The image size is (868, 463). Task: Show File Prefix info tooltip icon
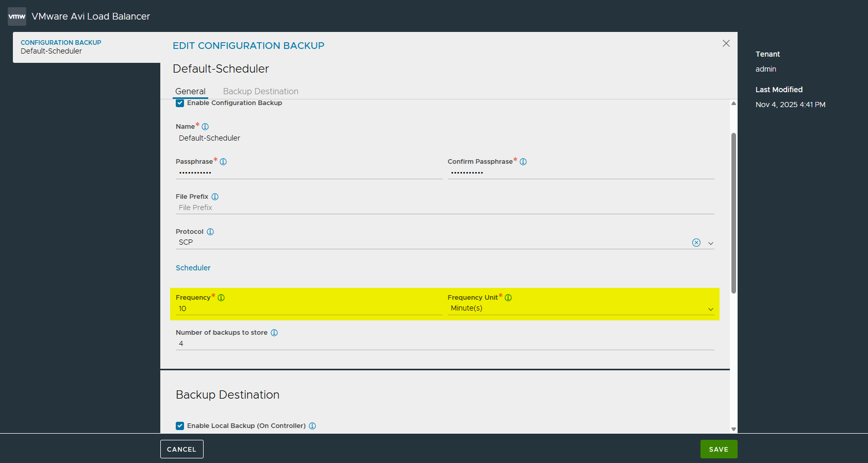coord(215,197)
